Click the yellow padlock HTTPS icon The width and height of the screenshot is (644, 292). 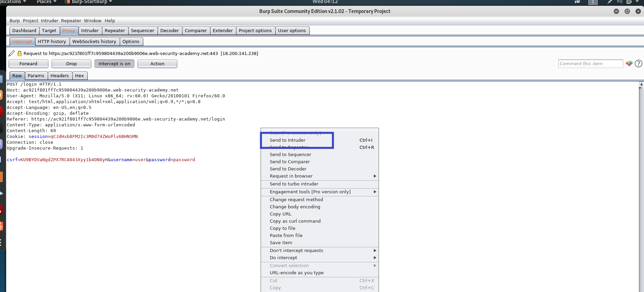pyautogui.click(x=19, y=53)
